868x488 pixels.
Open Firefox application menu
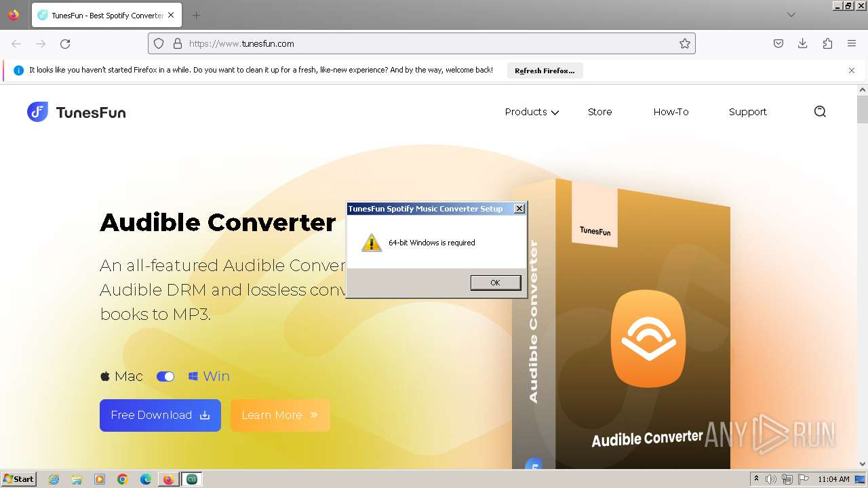(852, 43)
